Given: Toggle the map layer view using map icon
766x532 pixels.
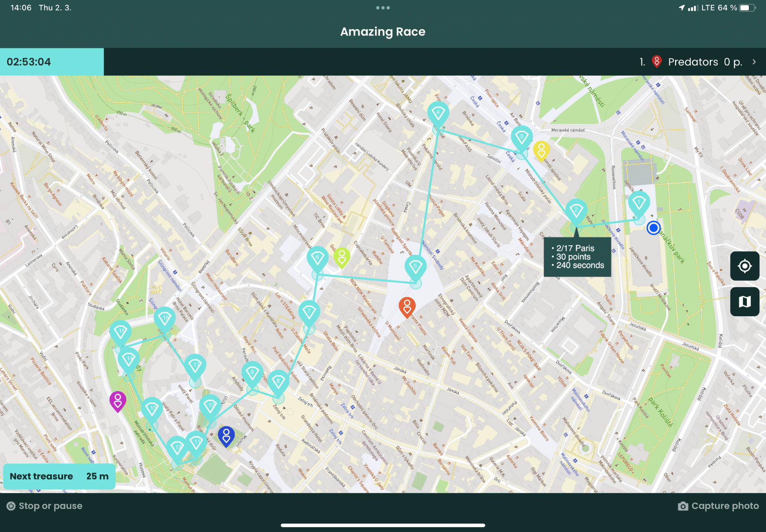Looking at the screenshot, I should point(744,301).
